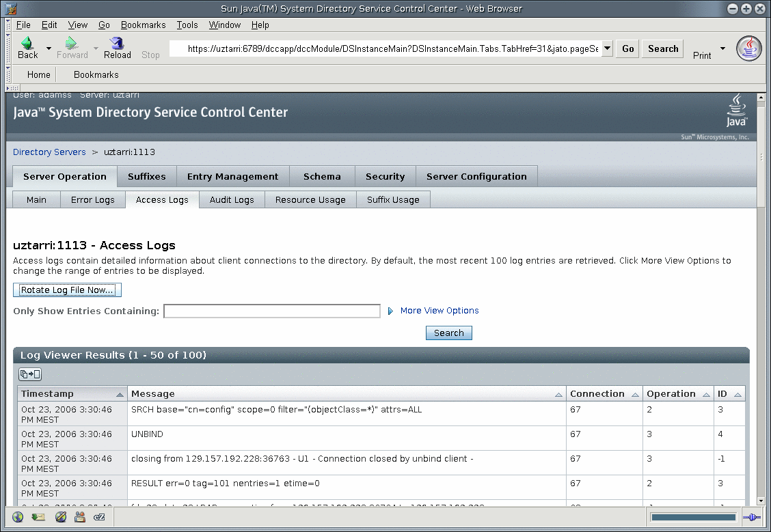The height and width of the screenshot is (532, 771).
Task: Switch to the Security tab
Action: click(x=385, y=176)
